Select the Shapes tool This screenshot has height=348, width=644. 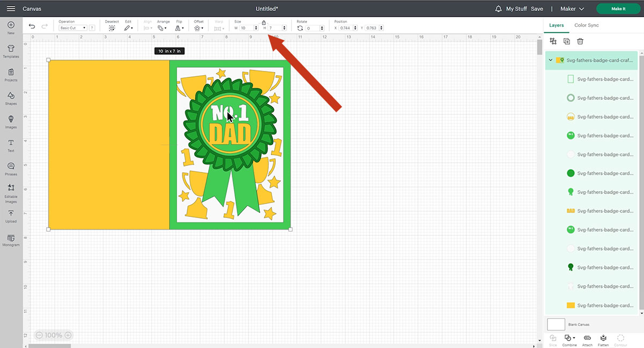(x=11, y=98)
